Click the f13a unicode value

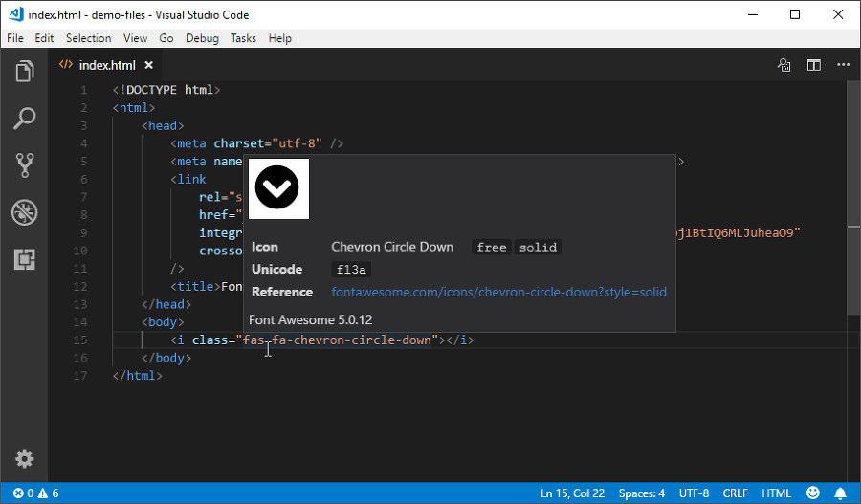tap(351, 270)
